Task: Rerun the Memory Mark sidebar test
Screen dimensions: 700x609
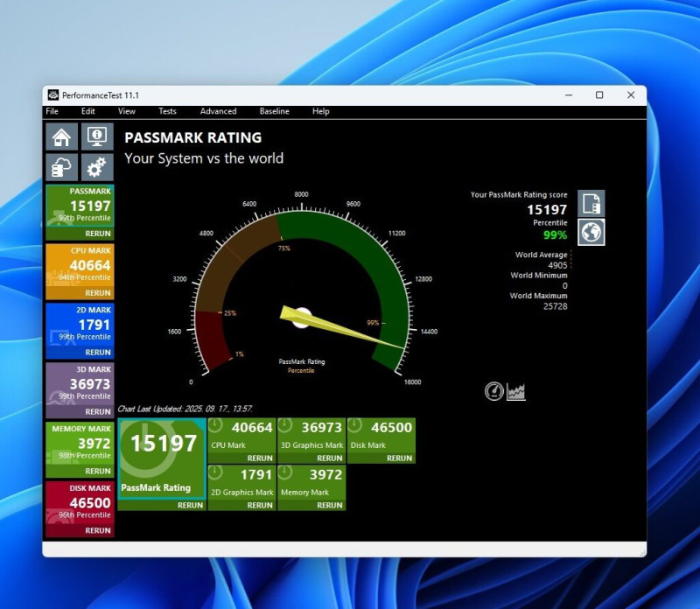Action: pos(98,471)
